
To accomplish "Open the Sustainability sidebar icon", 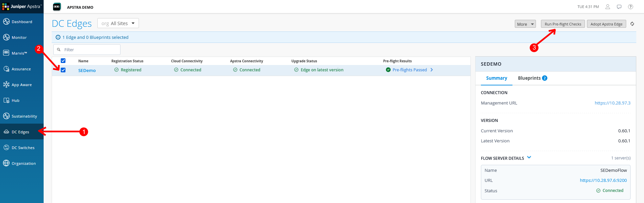I will [6, 116].
